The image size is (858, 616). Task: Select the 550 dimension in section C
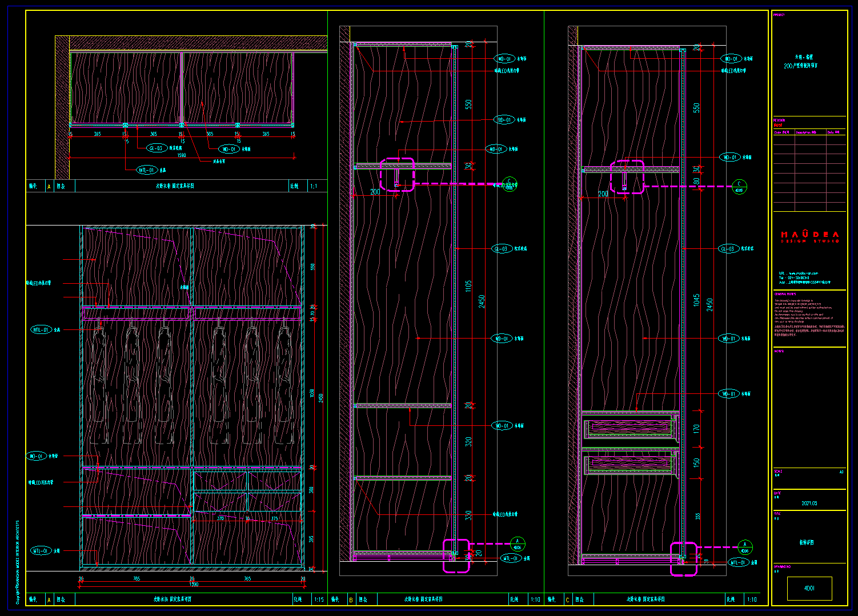click(x=696, y=108)
